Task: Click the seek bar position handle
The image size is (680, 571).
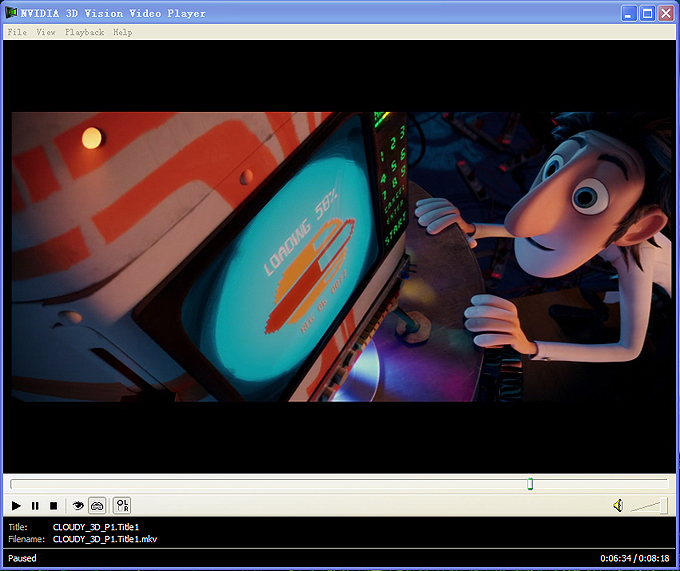Action: [530, 484]
